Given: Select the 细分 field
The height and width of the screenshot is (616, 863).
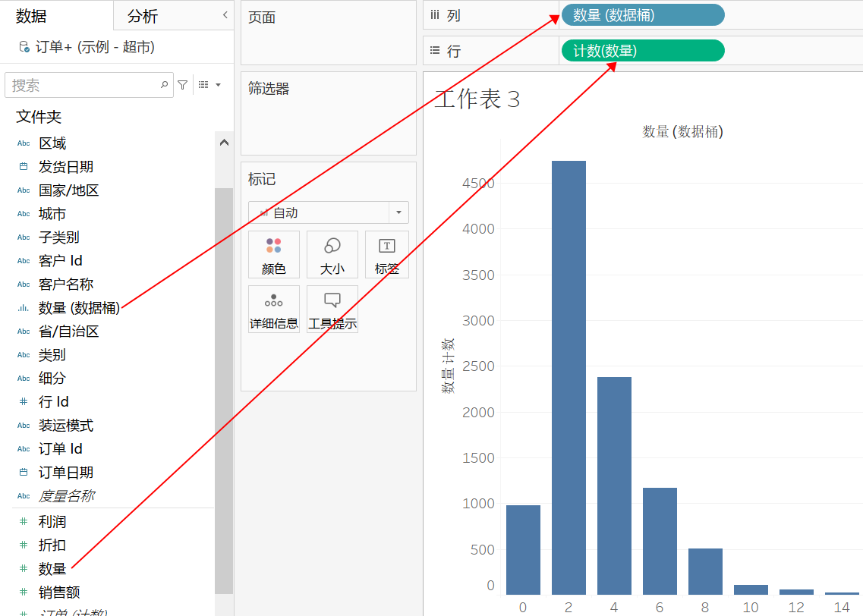Looking at the screenshot, I should click(x=52, y=378).
